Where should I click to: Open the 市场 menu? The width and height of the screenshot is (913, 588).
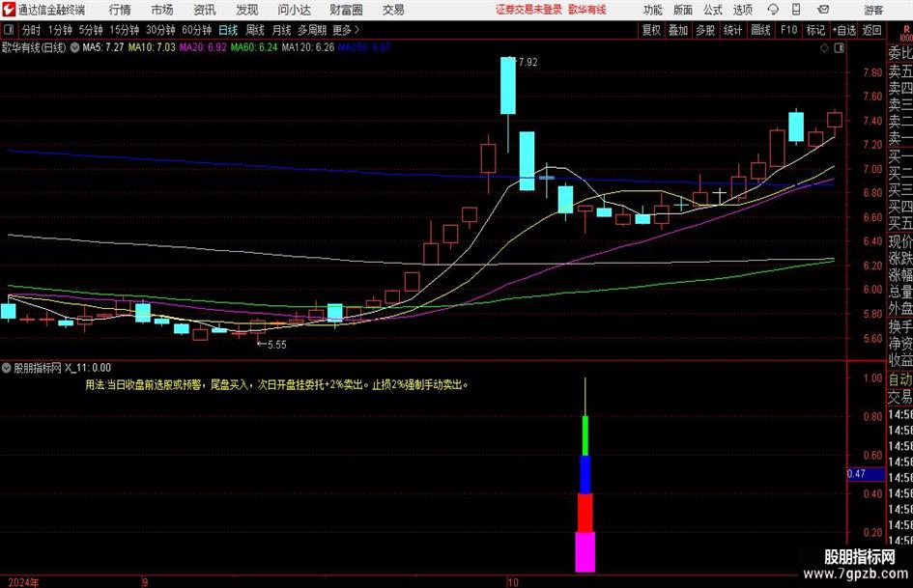pos(162,10)
